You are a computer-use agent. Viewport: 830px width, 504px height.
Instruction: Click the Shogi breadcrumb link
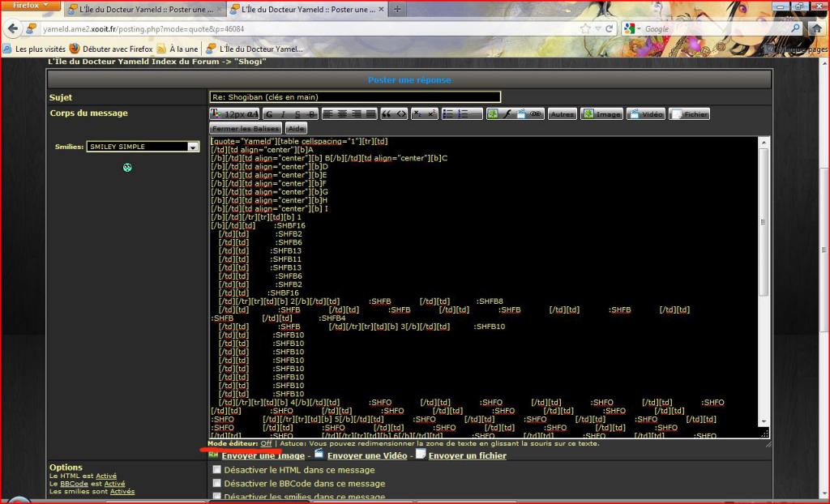click(x=250, y=62)
